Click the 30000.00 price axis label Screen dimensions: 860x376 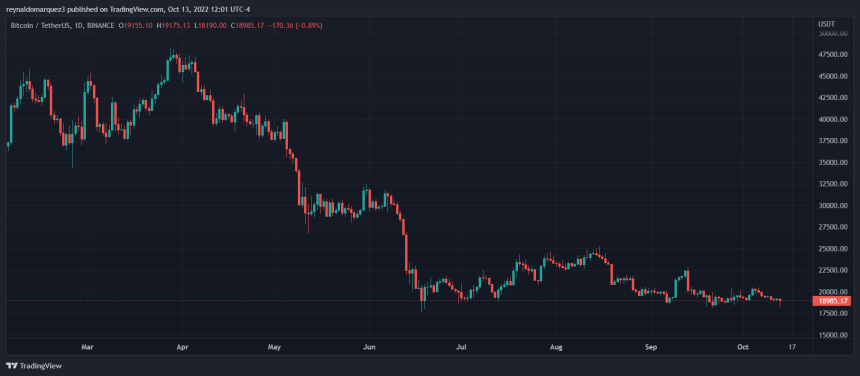[x=834, y=206]
